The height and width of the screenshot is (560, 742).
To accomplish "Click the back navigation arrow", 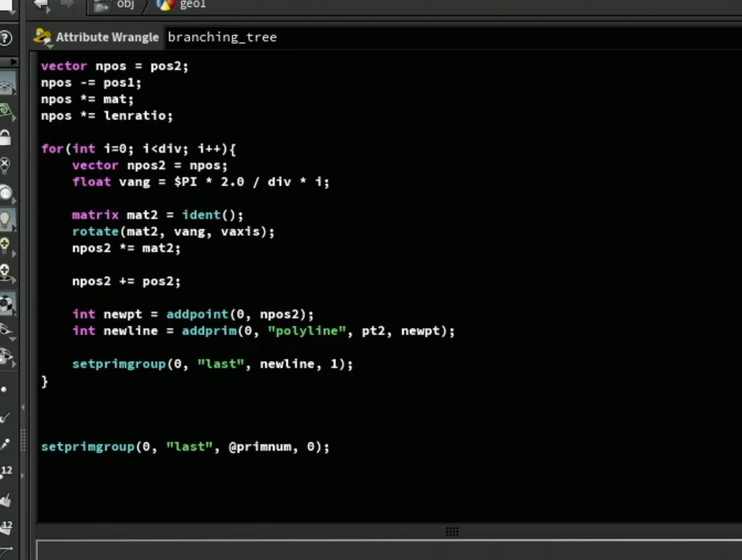I will (x=41, y=5).
